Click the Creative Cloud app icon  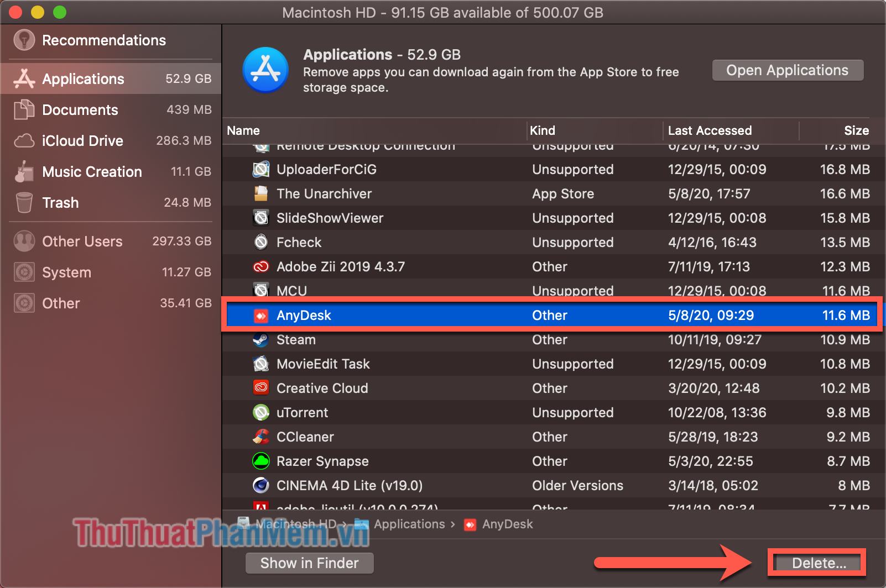point(261,388)
